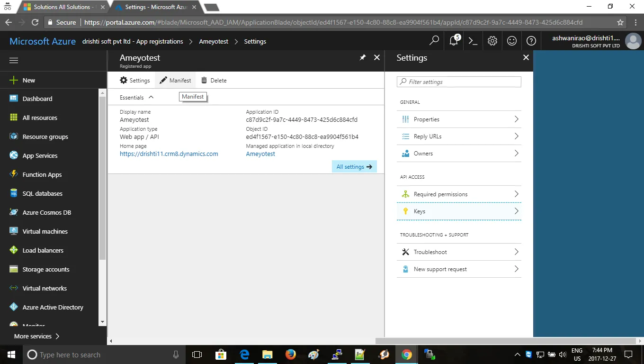Screen dimensions: 644x364
Task: Open the Ameyotest managed application link
Action: point(260,154)
